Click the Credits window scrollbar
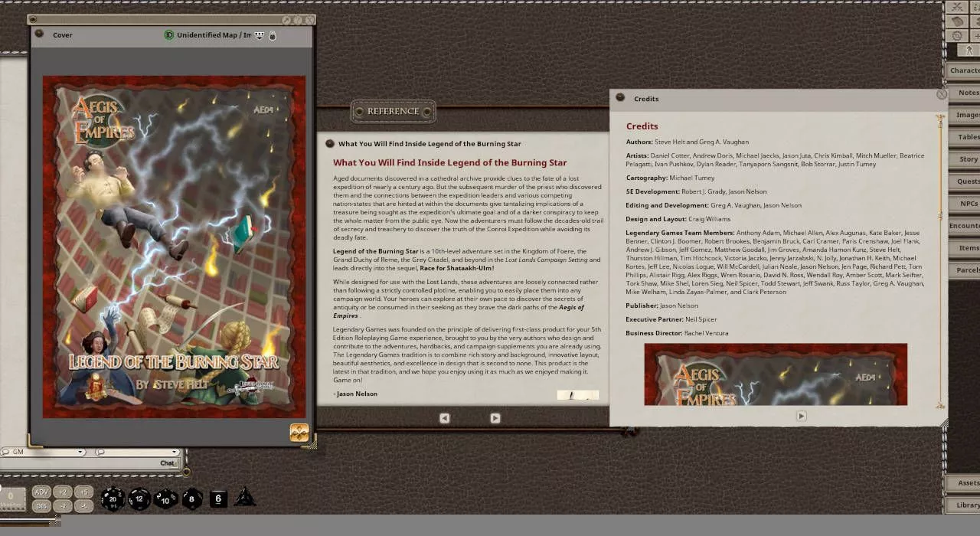980x536 pixels. pyautogui.click(x=940, y=260)
